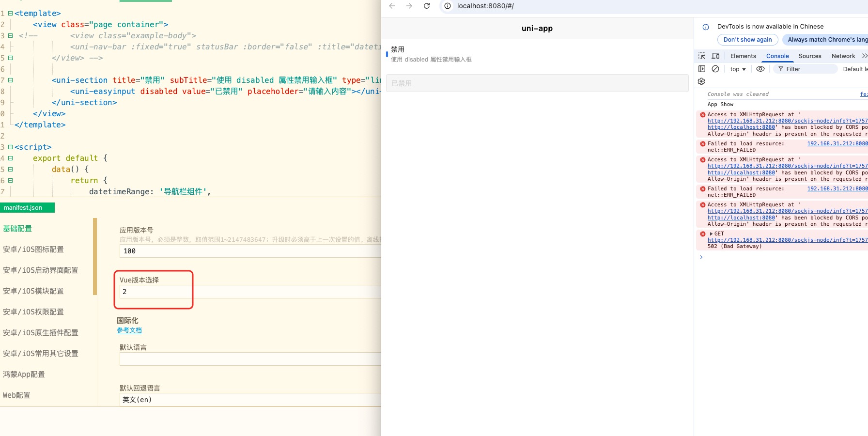Open the top JavaScript context dropdown
Image resolution: width=868 pixels, height=436 pixels.
(738, 69)
